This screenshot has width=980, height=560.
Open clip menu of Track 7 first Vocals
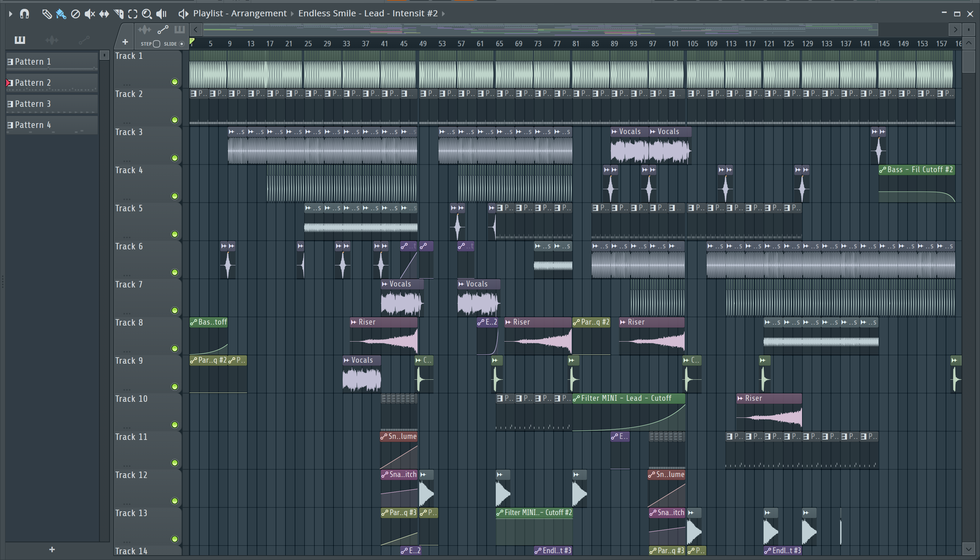click(x=385, y=284)
